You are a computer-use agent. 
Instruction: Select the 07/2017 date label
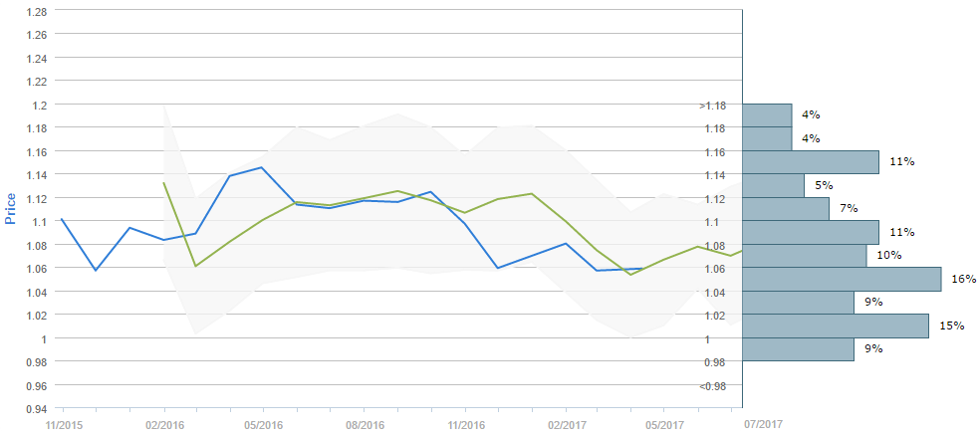764,424
